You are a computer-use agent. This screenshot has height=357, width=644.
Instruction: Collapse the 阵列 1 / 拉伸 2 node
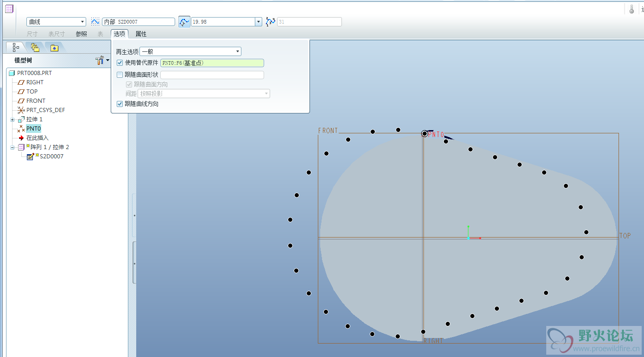[13, 147]
